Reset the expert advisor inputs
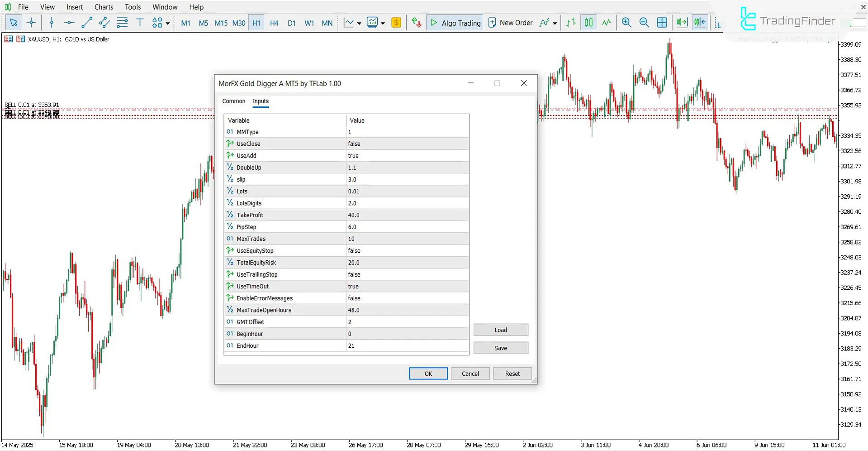 click(512, 373)
